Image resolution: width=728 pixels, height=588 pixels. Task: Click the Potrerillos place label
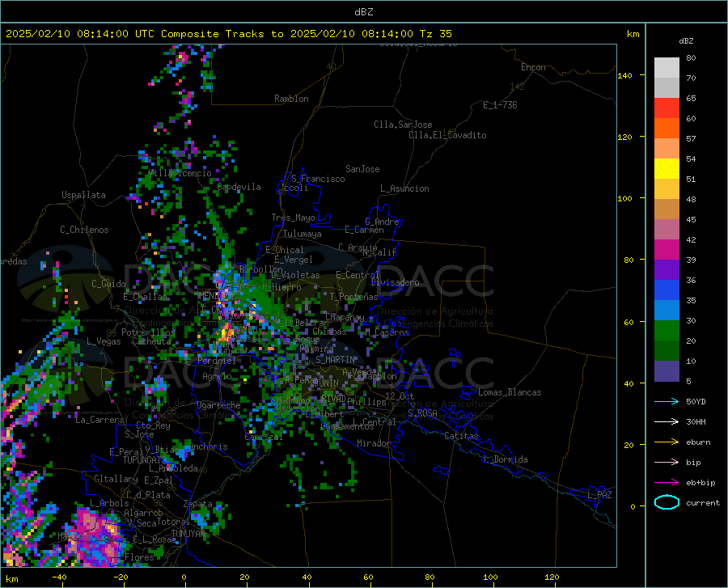(x=148, y=332)
